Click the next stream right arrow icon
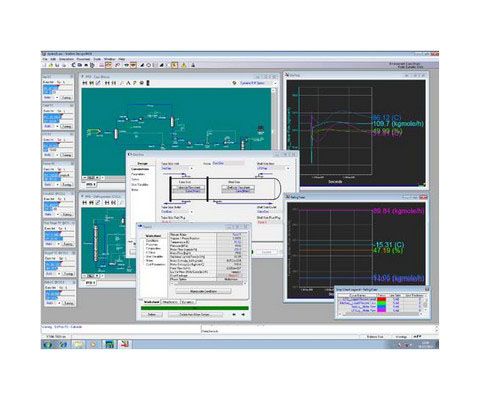This screenshot has height=396, width=480. pyautogui.click(x=243, y=315)
